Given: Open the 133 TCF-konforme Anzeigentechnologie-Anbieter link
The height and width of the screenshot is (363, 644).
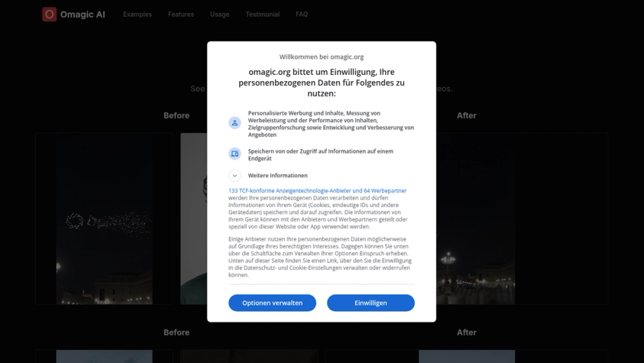Looking at the screenshot, I should point(317,191).
